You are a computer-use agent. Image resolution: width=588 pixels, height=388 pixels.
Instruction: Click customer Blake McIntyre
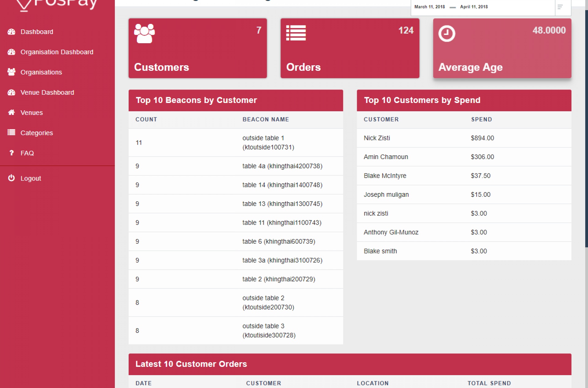(385, 176)
